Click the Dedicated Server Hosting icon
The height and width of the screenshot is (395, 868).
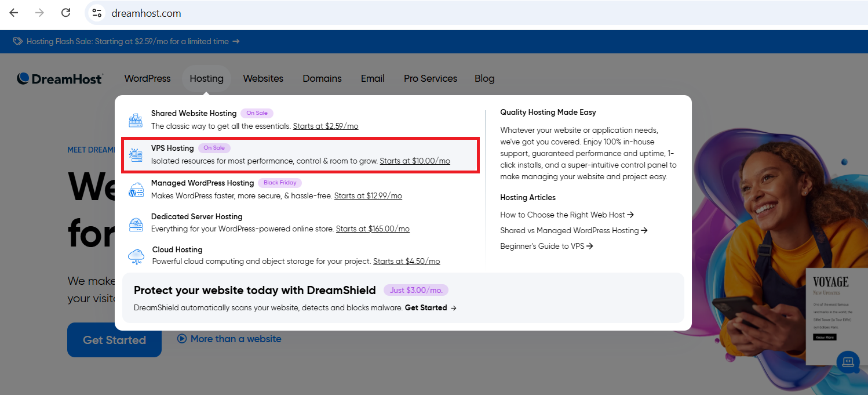pyautogui.click(x=136, y=223)
